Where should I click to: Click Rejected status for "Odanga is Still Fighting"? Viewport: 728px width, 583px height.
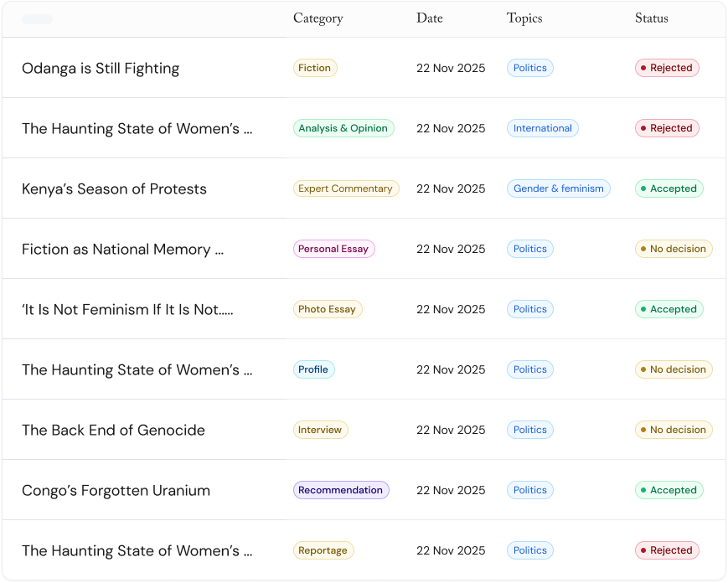click(666, 69)
